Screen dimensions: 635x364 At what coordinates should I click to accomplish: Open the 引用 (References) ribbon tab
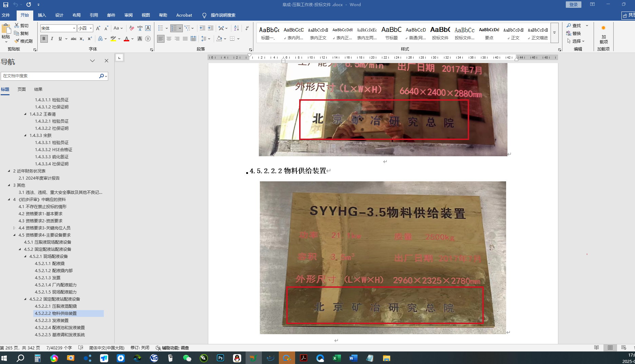94,15
